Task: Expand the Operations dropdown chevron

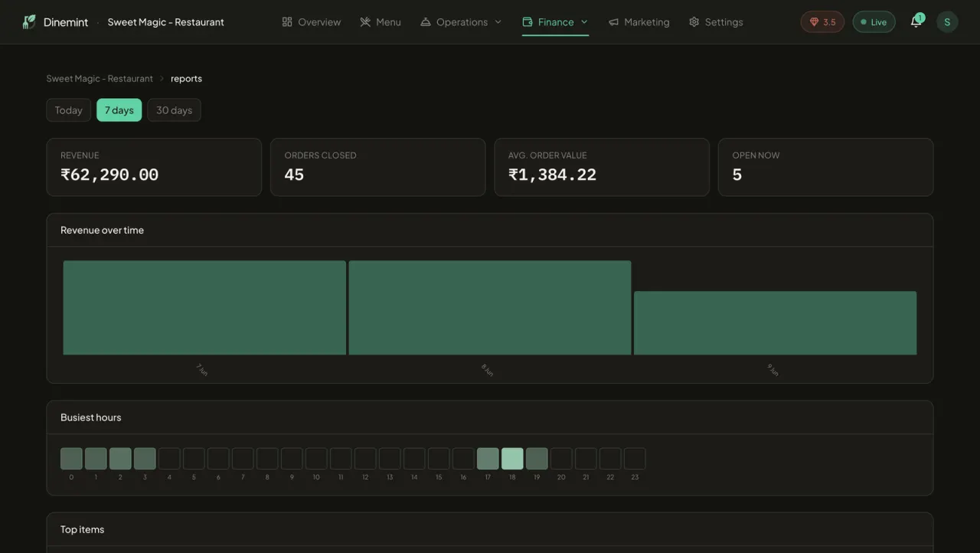Action: point(498,22)
